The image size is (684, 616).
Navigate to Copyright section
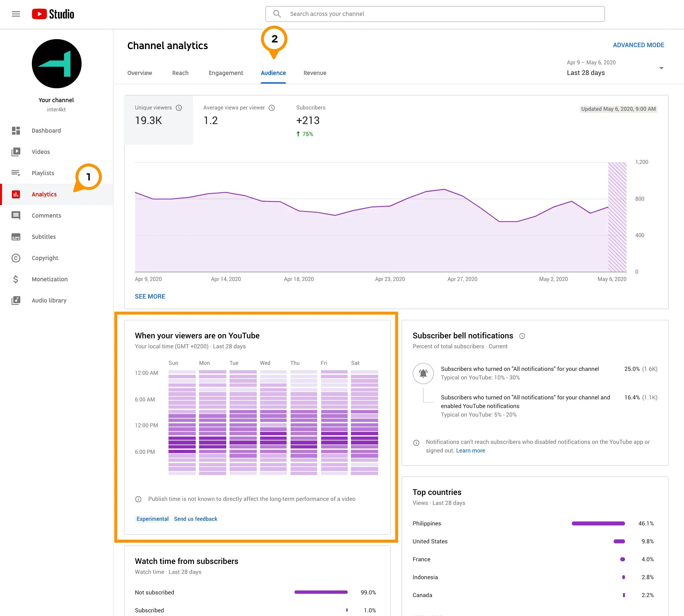click(x=44, y=257)
